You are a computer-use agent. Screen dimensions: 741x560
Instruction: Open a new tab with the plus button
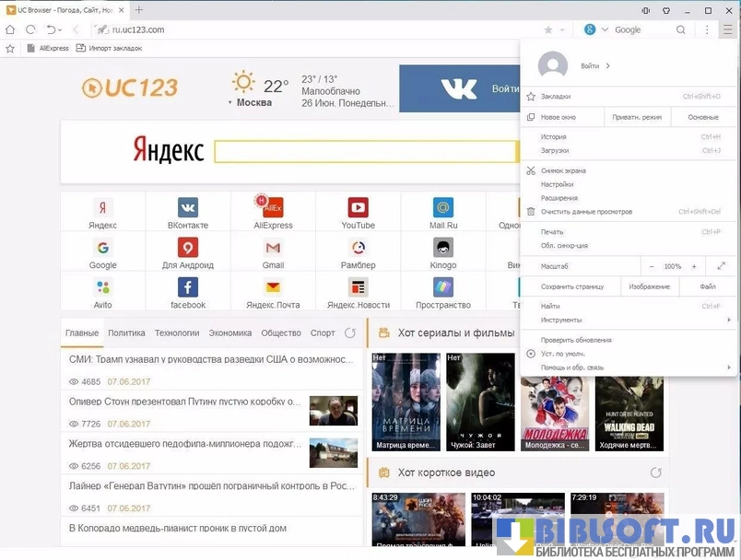click(x=139, y=10)
